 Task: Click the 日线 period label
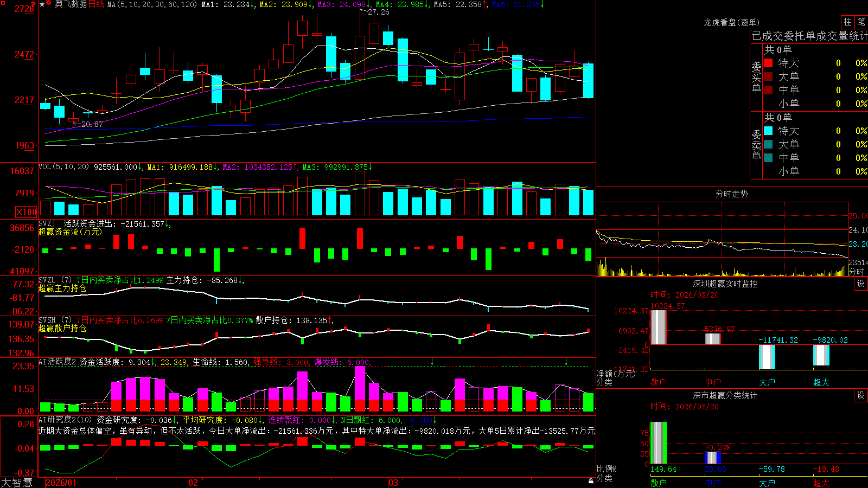[x=96, y=4]
